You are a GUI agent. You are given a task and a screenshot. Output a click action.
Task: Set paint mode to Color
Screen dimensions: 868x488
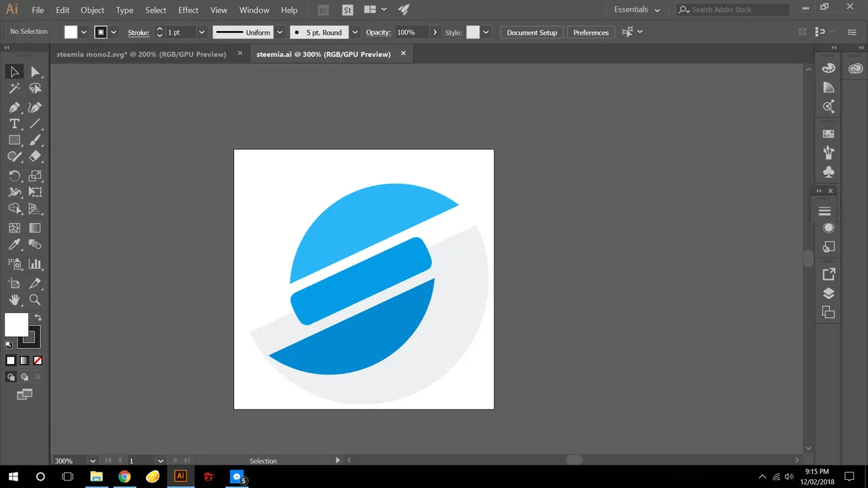tap(11, 361)
